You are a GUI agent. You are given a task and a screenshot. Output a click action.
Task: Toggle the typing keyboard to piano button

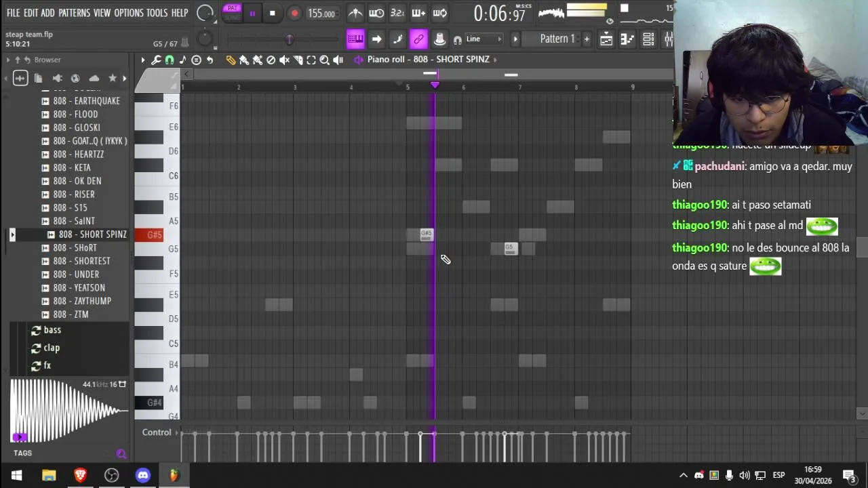pyautogui.click(x=355, y=39)
